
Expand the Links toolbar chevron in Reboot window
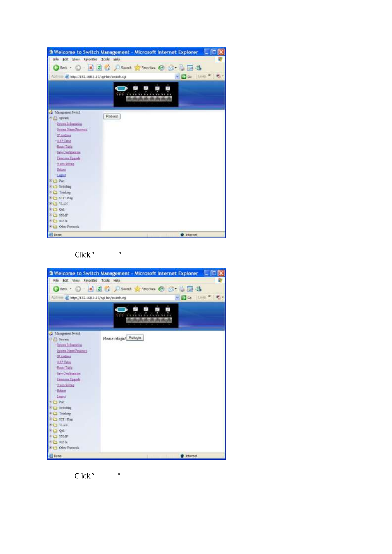(x=209, y=76)
